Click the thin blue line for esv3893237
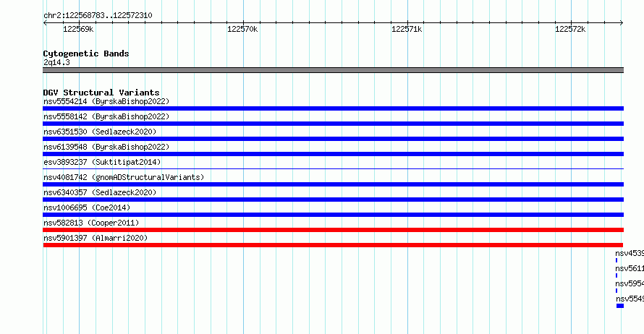 click(x=333, y=168)
